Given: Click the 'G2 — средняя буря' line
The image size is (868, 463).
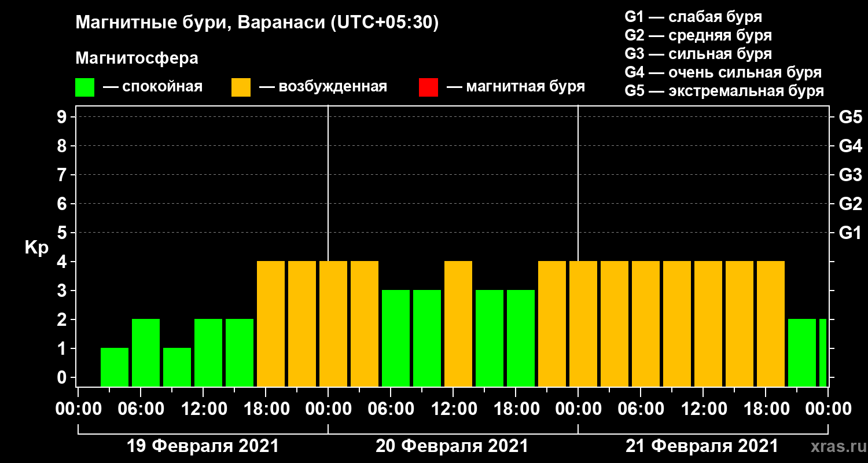Looking at the screenshot, I should (x=698, y=35).
